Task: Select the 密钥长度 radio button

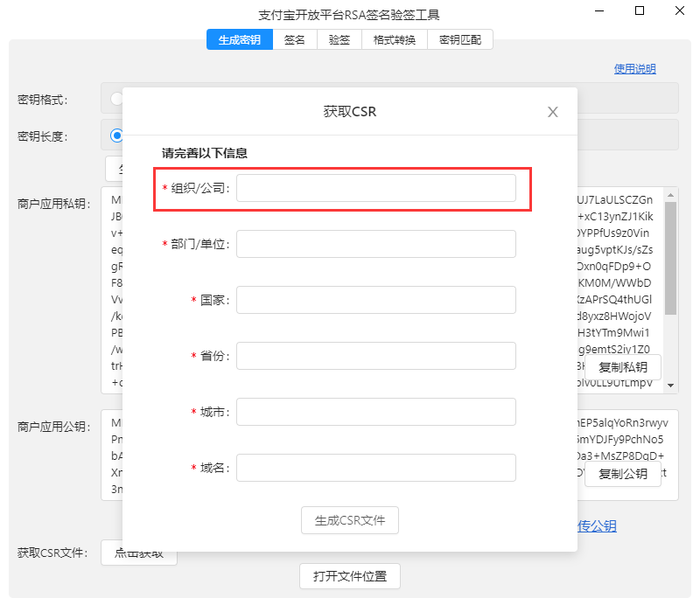Action: coord(116,136)
